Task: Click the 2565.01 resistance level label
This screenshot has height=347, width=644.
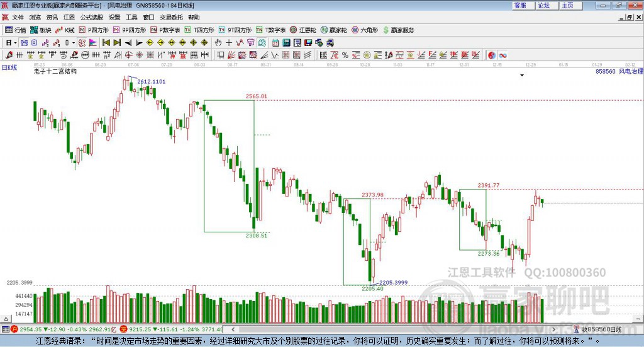Action: (x=257, y=96)
